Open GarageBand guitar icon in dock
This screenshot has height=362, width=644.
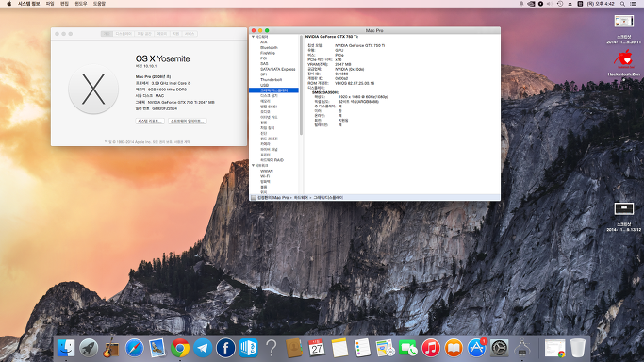[111, 348]
